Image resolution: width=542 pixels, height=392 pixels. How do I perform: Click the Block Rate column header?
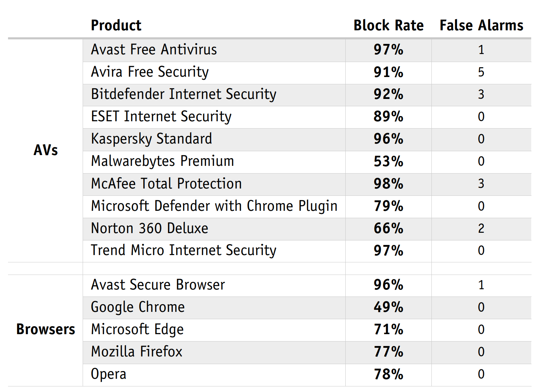(389, 25)
